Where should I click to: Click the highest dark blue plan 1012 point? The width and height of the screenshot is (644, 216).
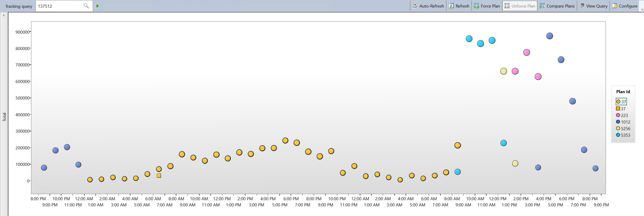(x=549, y=36)
